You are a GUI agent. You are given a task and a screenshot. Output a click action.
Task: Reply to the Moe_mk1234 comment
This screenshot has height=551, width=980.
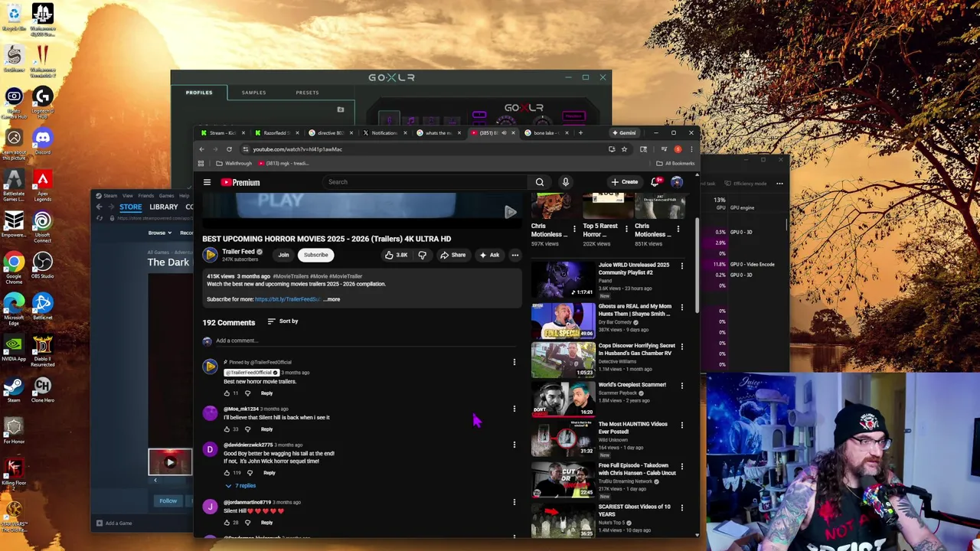(266, 429)
